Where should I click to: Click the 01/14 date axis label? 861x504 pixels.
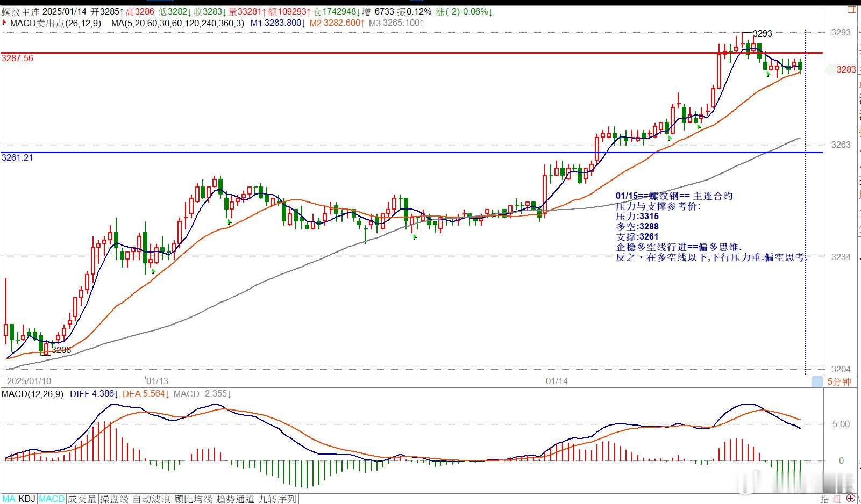point(557,381)
